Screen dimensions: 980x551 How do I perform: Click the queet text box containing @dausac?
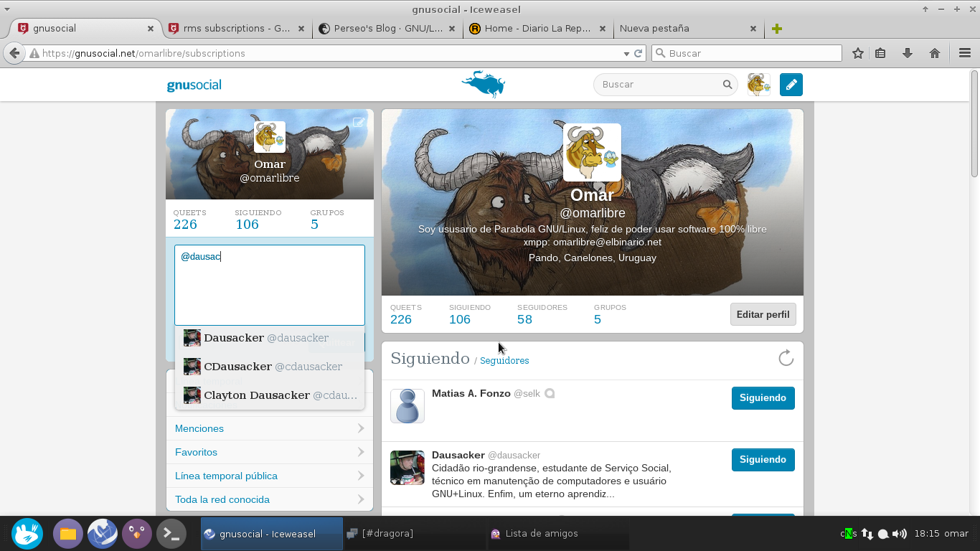tap(270, 286)
